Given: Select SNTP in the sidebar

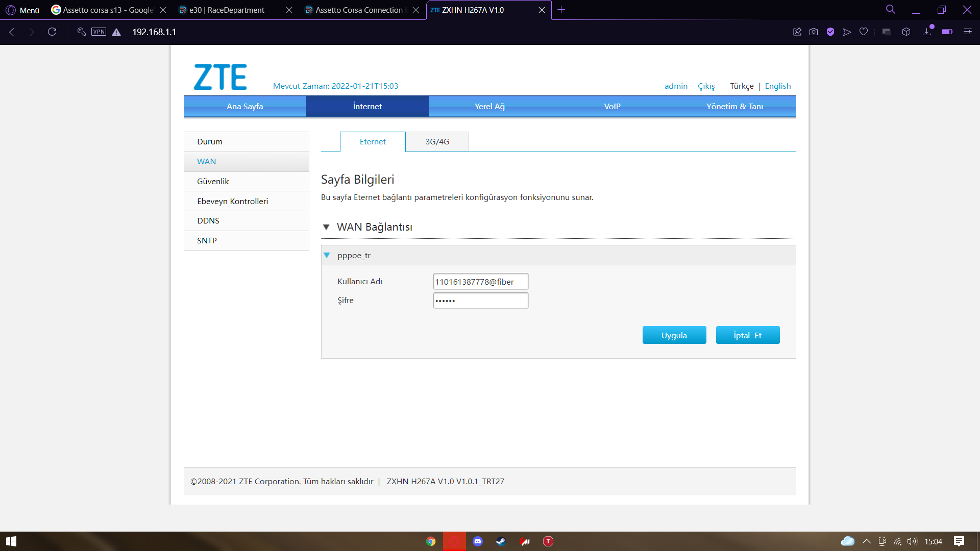Looking at the screenshot, I should coord(247,240).
